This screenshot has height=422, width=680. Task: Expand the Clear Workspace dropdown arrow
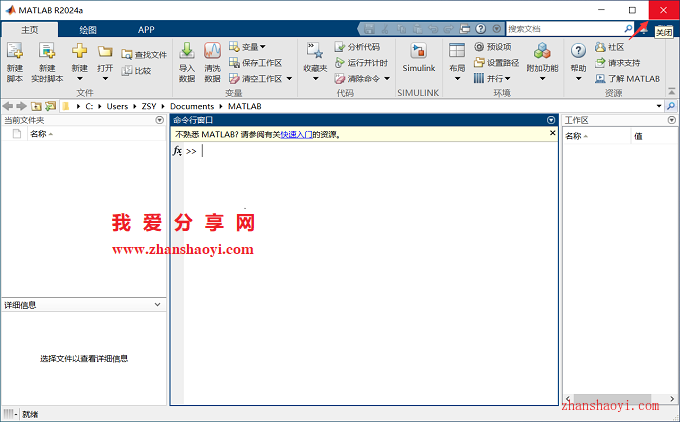289,79
